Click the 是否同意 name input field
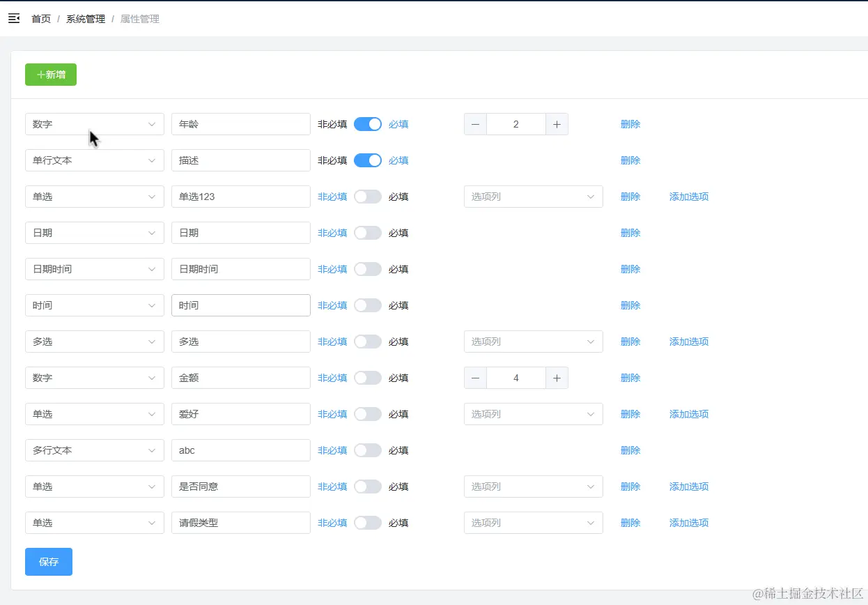868x605 pixels. 241,487
